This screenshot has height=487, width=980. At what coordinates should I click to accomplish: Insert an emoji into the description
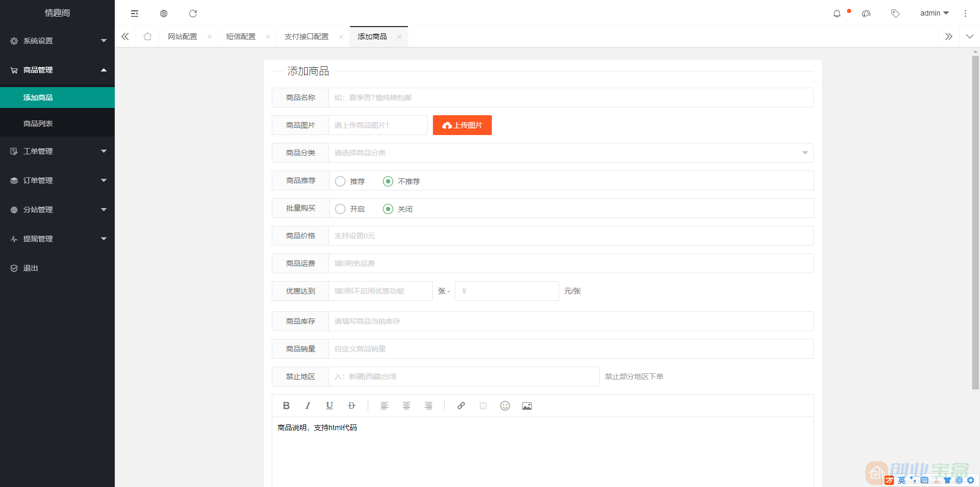[504, 405]
